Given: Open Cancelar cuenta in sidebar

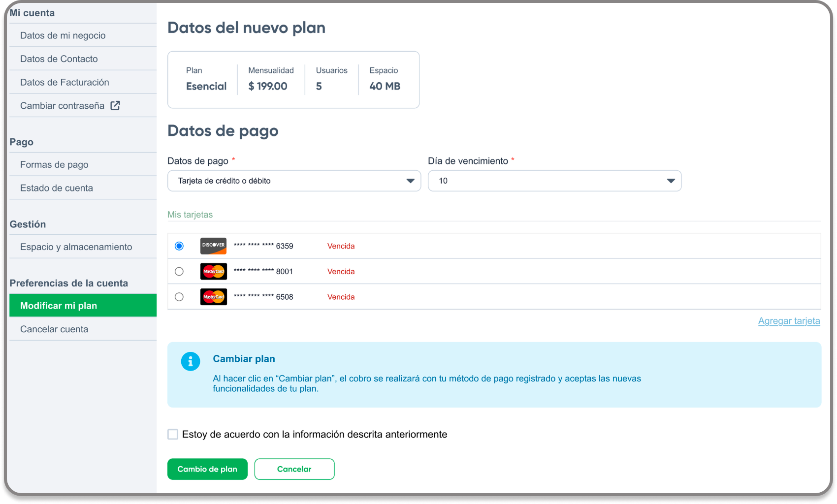Looking at the screenshot, I should point(83,329).
